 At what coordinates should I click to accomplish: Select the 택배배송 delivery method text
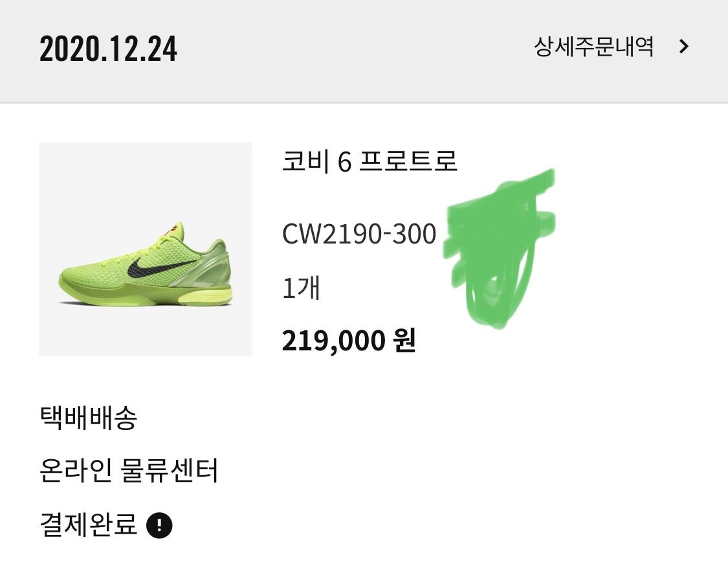click(x=88, y=417)
